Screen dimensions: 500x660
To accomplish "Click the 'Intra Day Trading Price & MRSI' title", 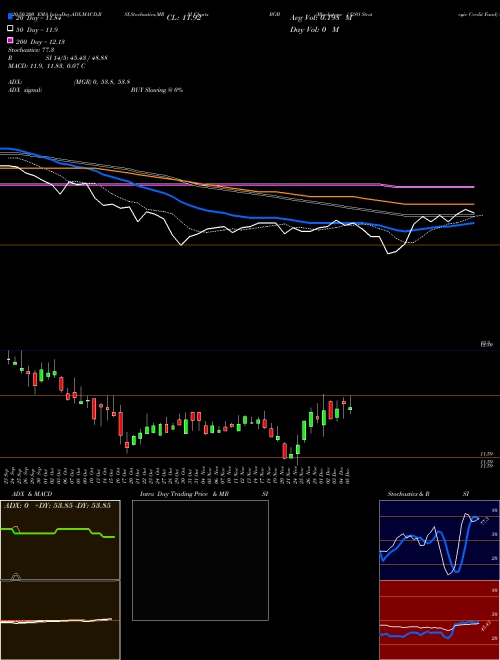I will [x=204, y=494].
